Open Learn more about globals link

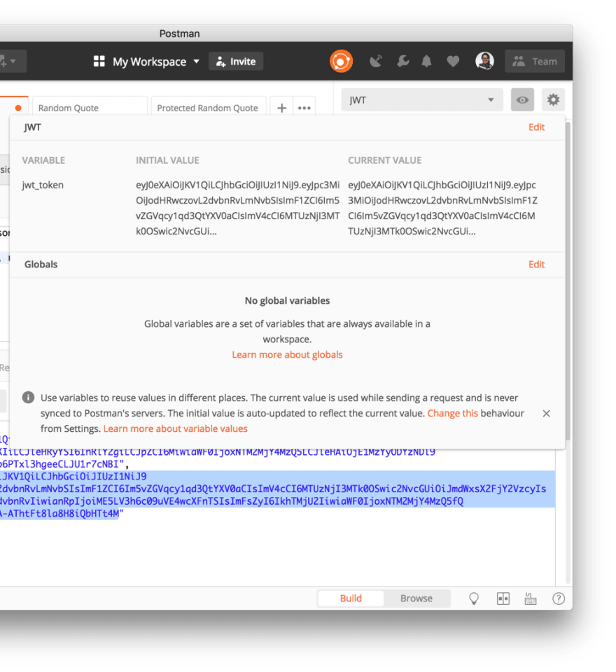pyautogui.click(x=287, y=354)
